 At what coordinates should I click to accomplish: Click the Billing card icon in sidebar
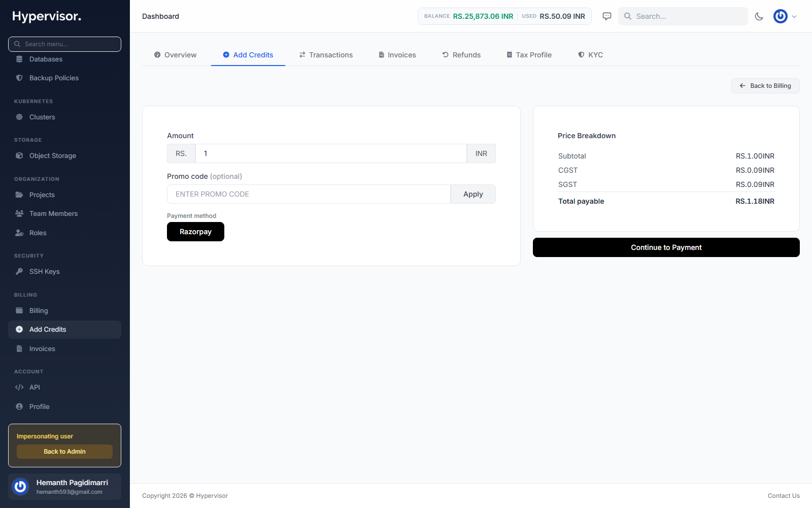coord(19,310)
